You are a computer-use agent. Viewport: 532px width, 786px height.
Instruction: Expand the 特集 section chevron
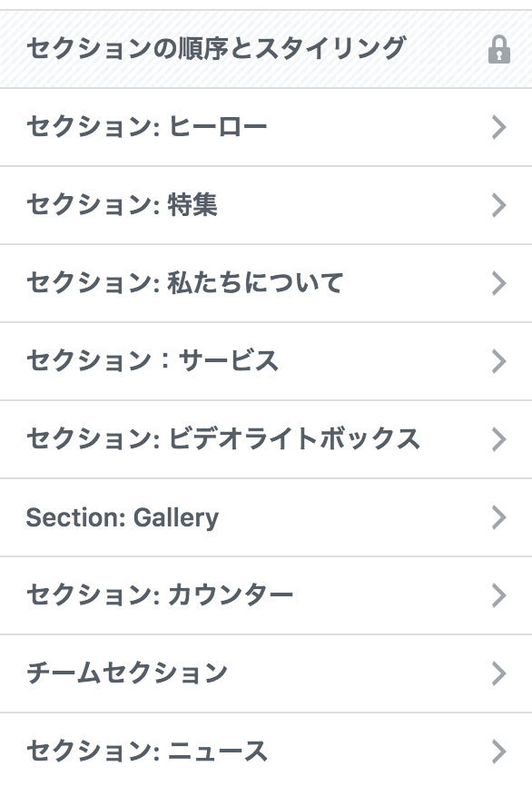click(498, 205)
